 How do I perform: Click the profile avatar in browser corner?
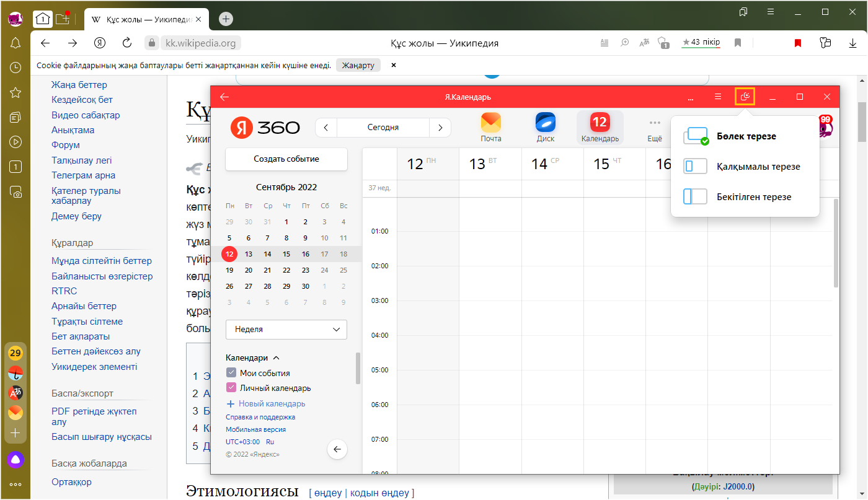coord(15,19)
